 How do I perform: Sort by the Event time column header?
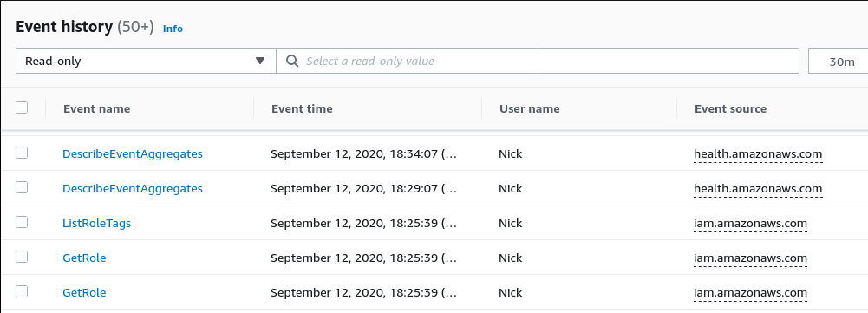tap(303, 108)
